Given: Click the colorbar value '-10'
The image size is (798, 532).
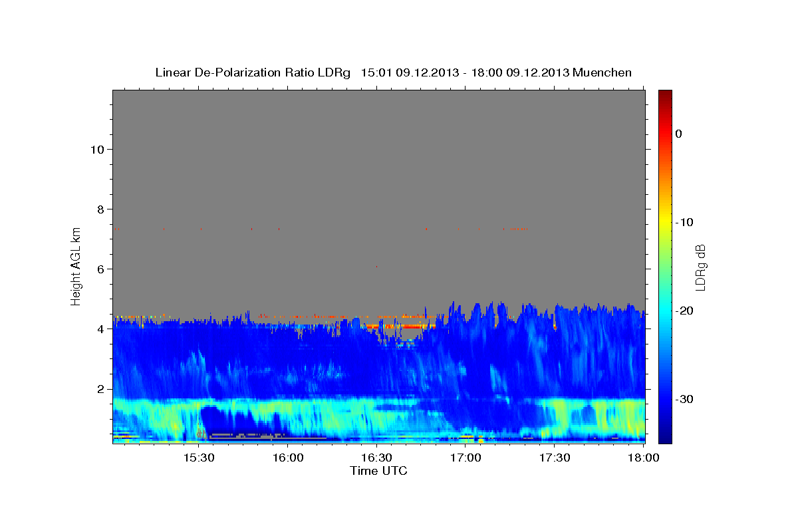Looking at the screenshot, I should [685, 222].
